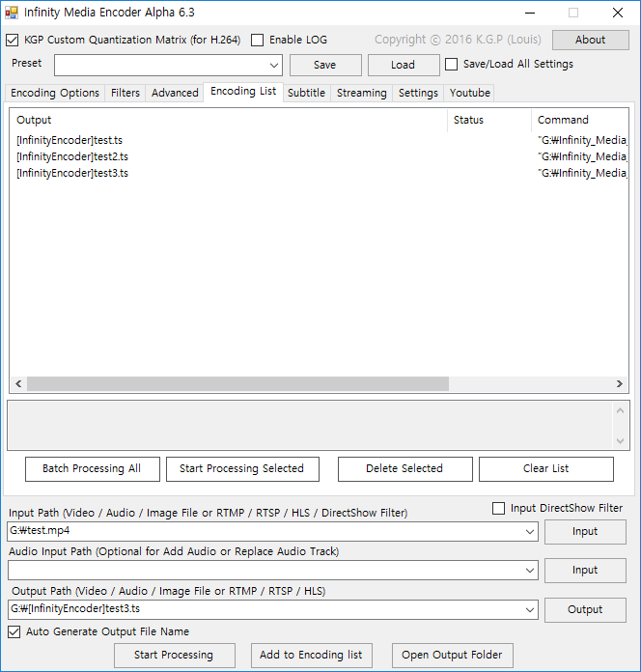Click Delete Selected button
Image resolution: width=641 pixels, height=672 pixels.
(404, 469)
